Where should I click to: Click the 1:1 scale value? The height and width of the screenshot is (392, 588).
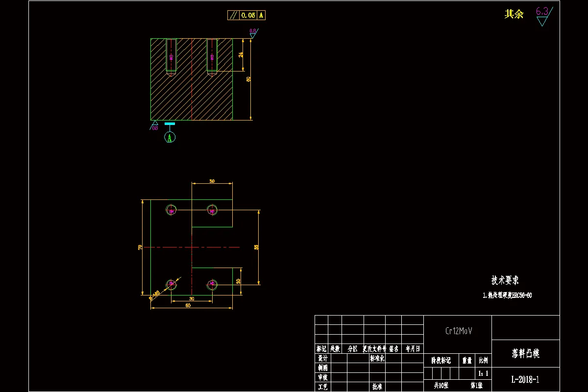click(x=483, y=373)
